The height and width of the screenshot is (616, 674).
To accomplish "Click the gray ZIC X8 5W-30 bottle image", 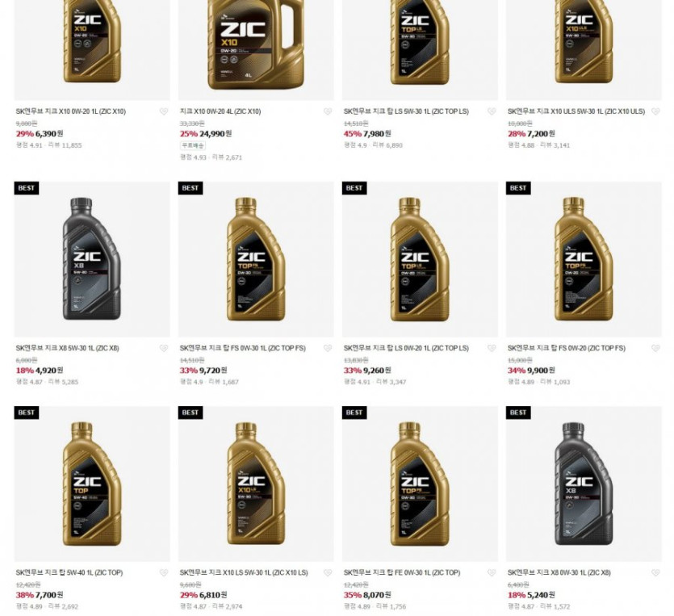I will click(x=92, y=258).
